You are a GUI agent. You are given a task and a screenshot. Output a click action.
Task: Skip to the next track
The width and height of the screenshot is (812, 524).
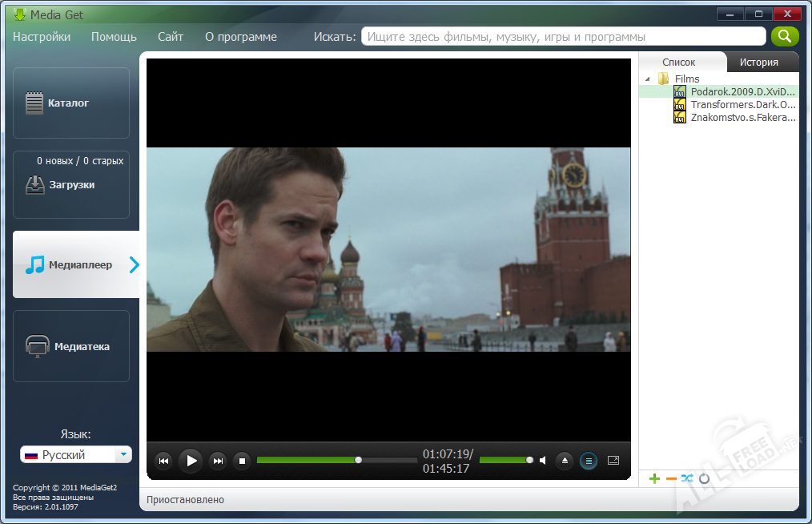click(217, 461)
